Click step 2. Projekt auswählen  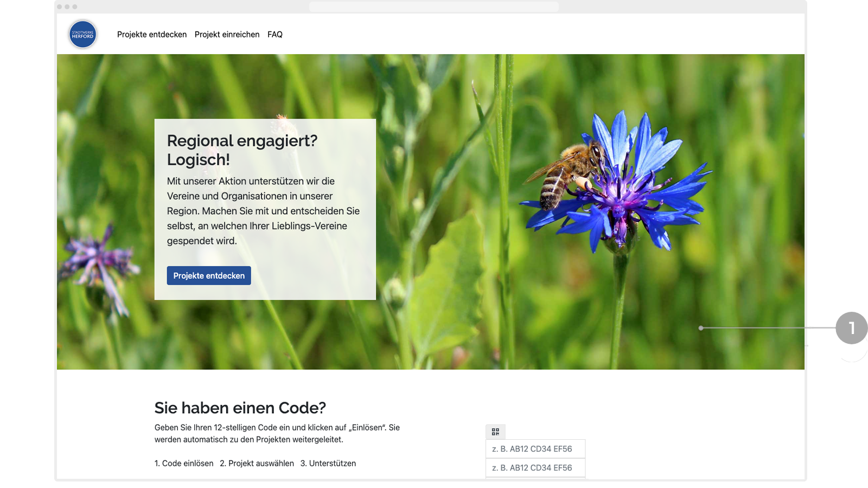point(257,463)
